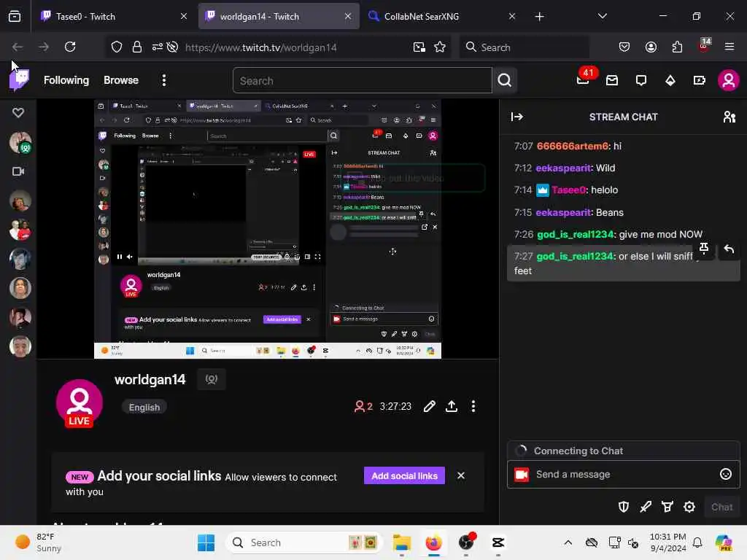Open a new browser tab

539,17
